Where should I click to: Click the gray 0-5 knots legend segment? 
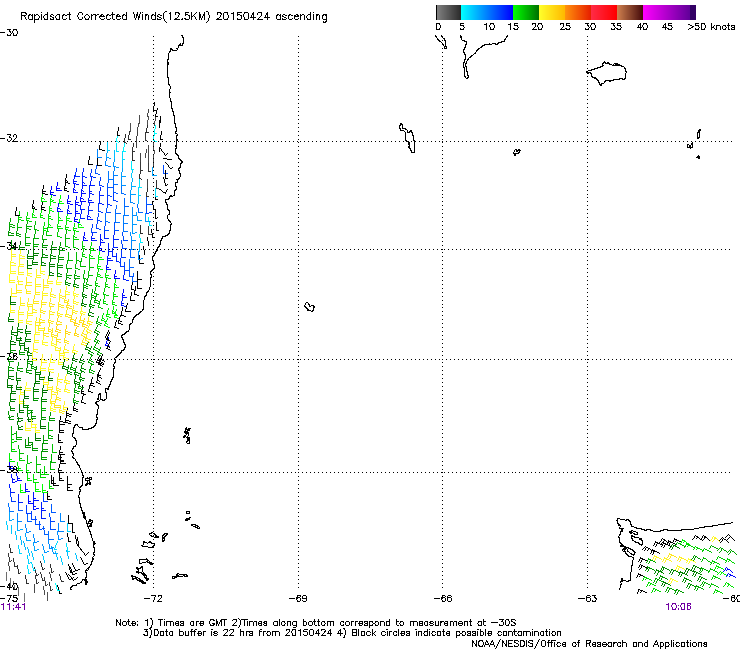pyautogui.click(x=448, y=12)
